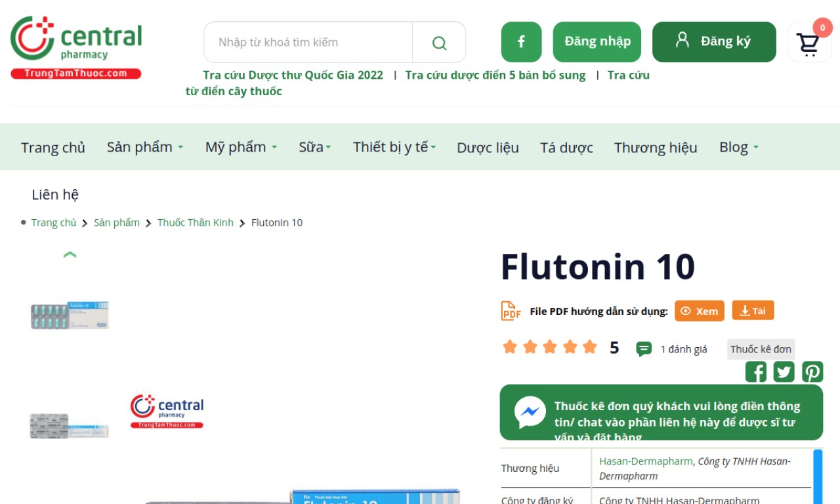This screenshot has height=504, width=840.
Task: Open the Tá dược menu item
Action: point(566,147)
